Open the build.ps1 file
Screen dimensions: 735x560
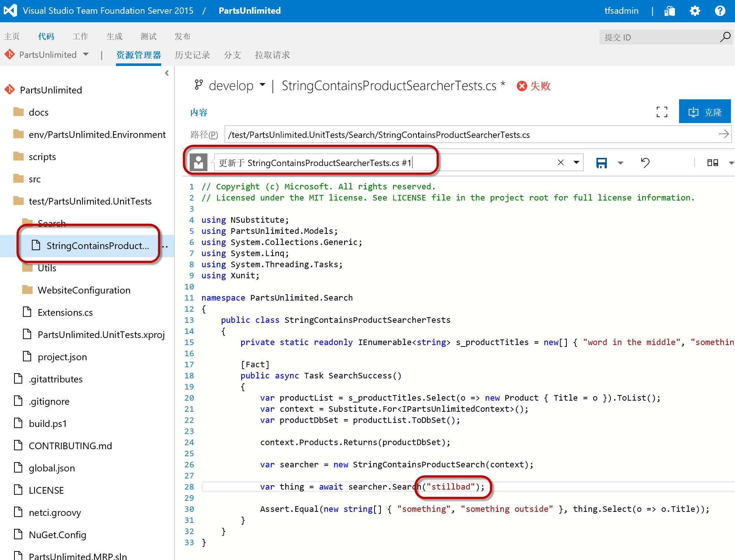[x=48, y=424]
